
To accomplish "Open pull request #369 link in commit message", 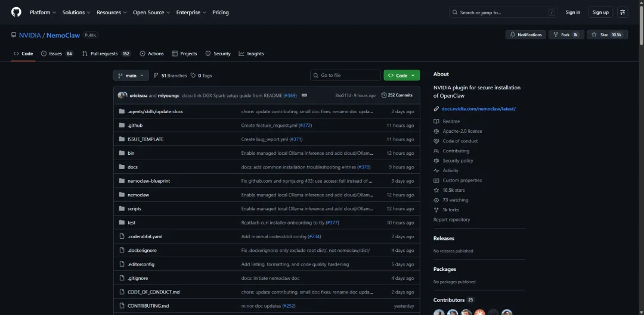I will [290, 95].
